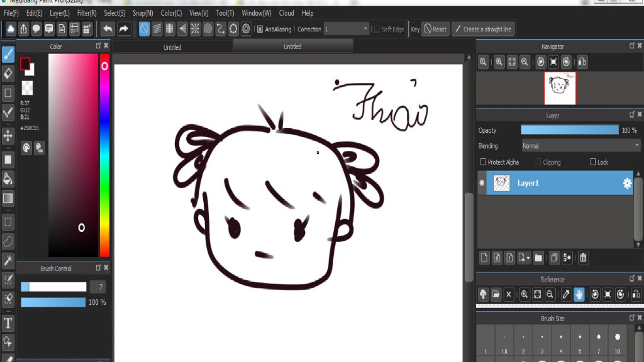Open the Blending mode dropdown
This screenshot has height=362, width=644.
(580, 146)
